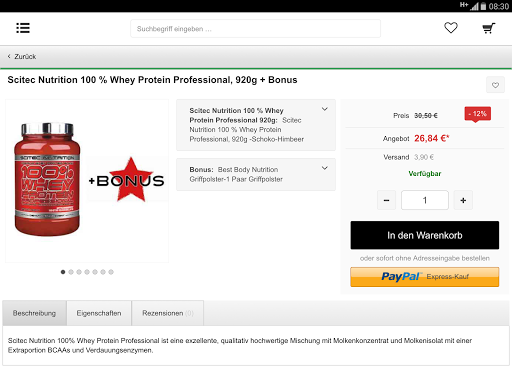Switch to the Eigenschaften tab
Screen dimensions: 512x384
tap(99, 313)
